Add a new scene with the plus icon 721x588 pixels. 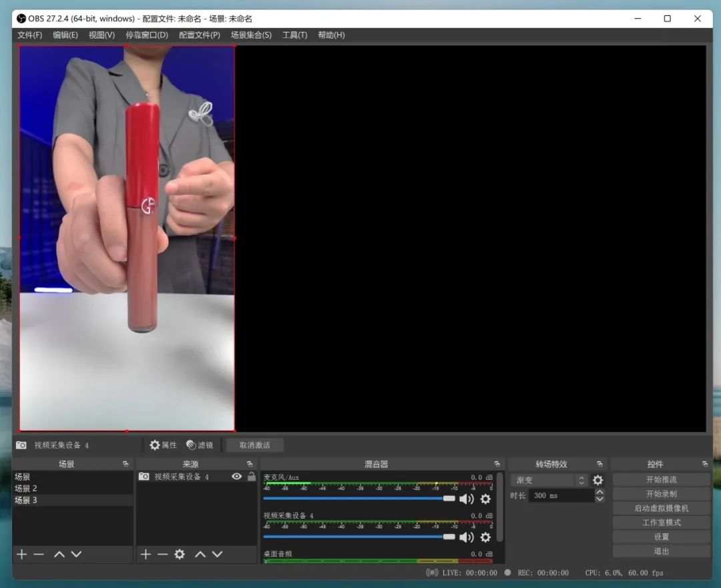tap(21, 555)
